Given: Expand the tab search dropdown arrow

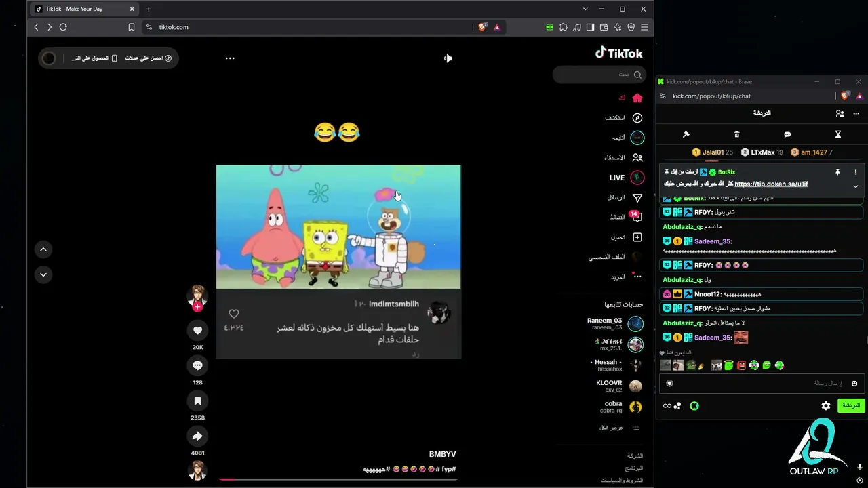Looking at the screenshot, I should 585,9.
